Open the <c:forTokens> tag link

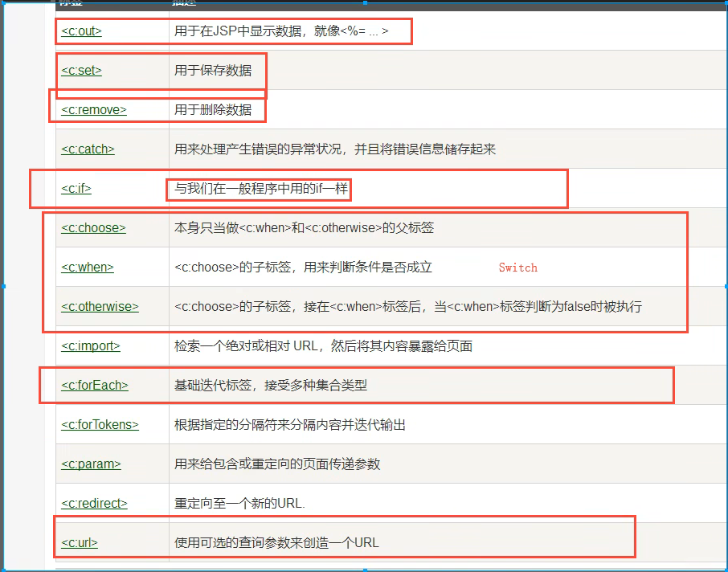tap(100, 425)
